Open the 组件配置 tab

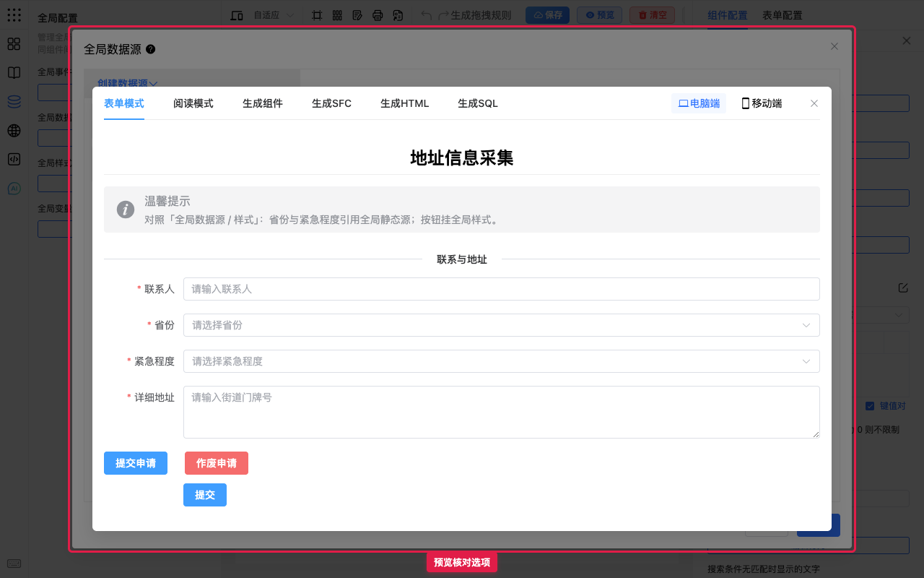point(728,15)
